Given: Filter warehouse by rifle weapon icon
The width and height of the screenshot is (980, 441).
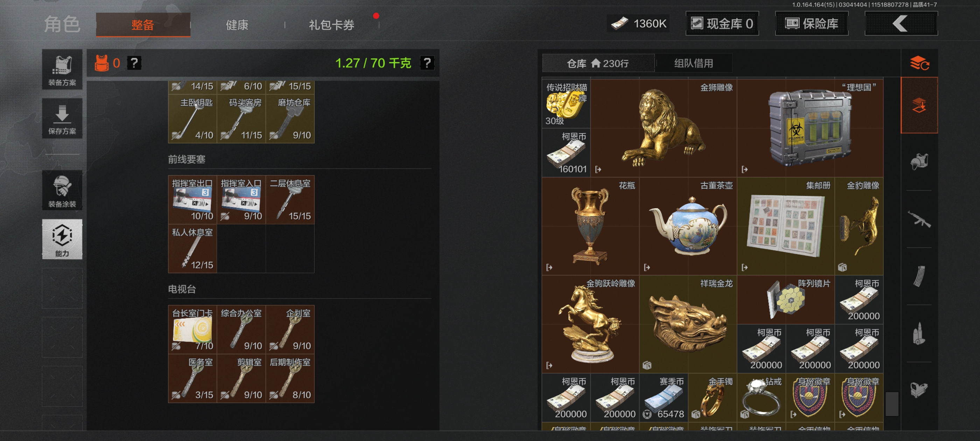Looking at the screenshot, I should coord(919,219).
